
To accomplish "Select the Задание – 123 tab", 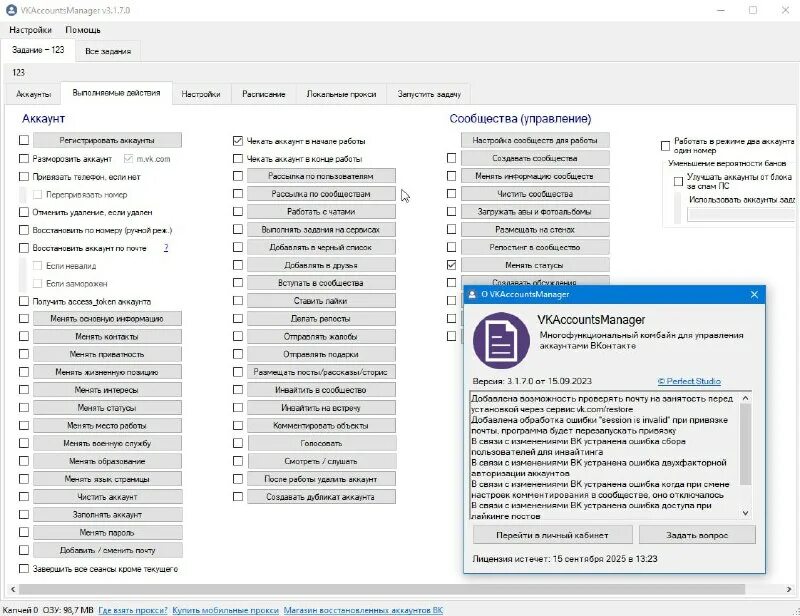I will [x=38, y=50].
